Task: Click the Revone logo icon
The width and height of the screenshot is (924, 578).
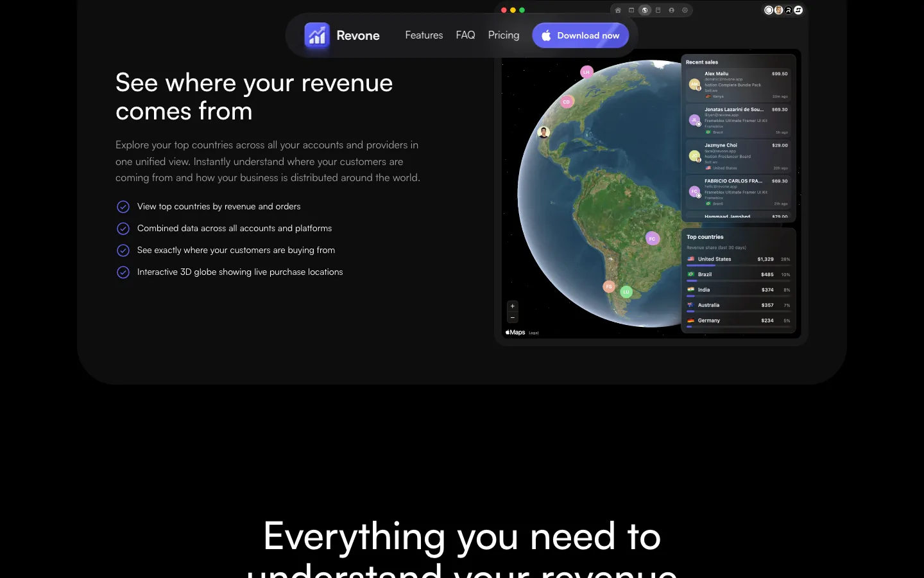Action: click(317, 35)
